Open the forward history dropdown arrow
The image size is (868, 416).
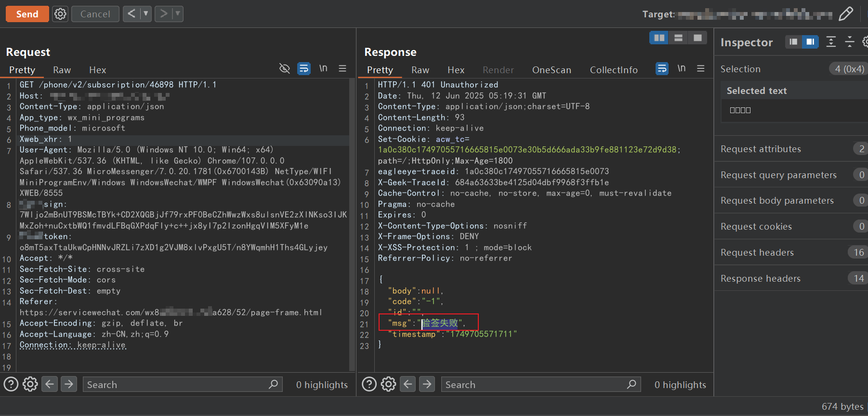(178, 13)
